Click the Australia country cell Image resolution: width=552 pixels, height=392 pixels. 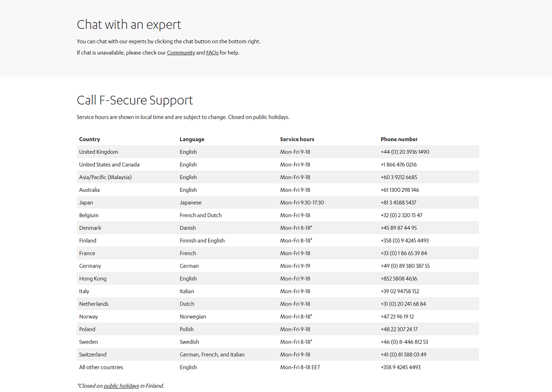[x=89, y=190]
